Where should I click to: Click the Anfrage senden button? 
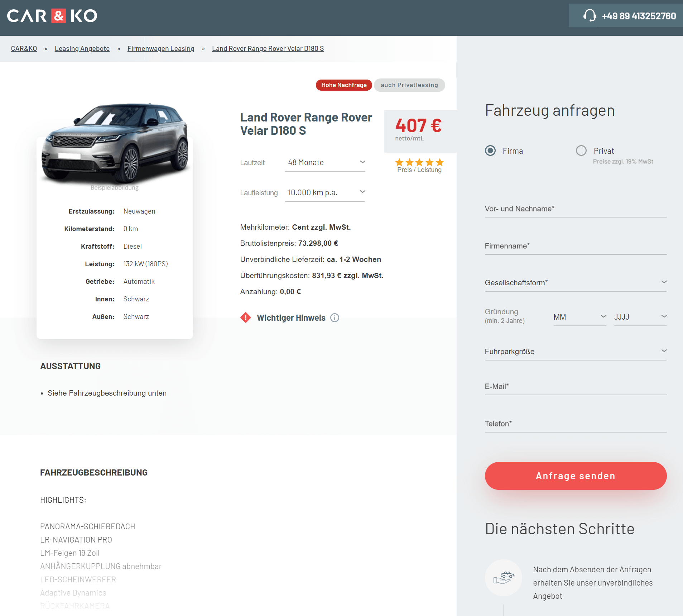(x=576, y=476)
